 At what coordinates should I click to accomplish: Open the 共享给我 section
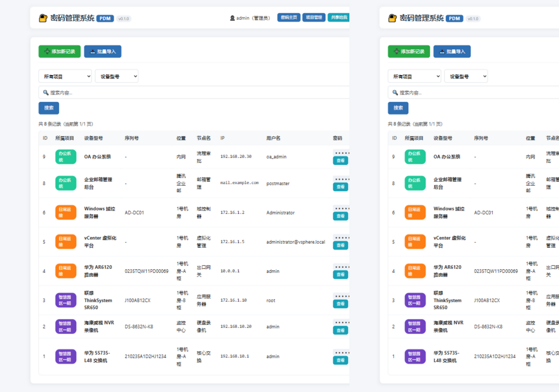(x=339, y=17)
